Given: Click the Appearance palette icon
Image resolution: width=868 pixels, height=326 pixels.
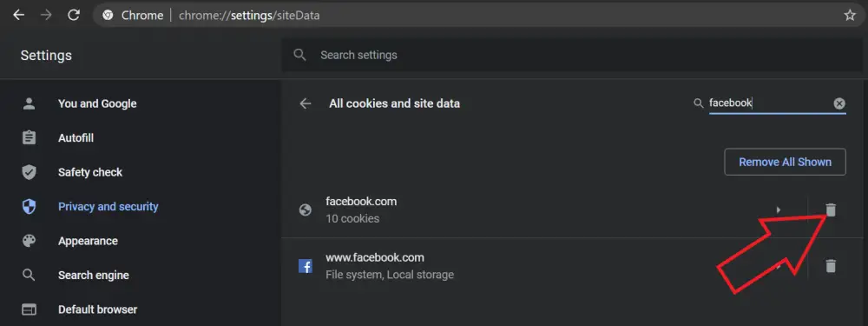Looking at the screenshot, I should pos(29,241).
